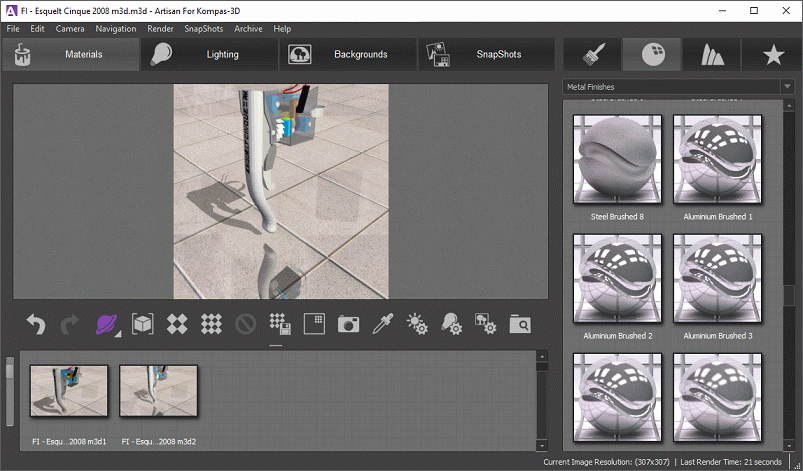Click the purple planet render icon

click(106, 324)
